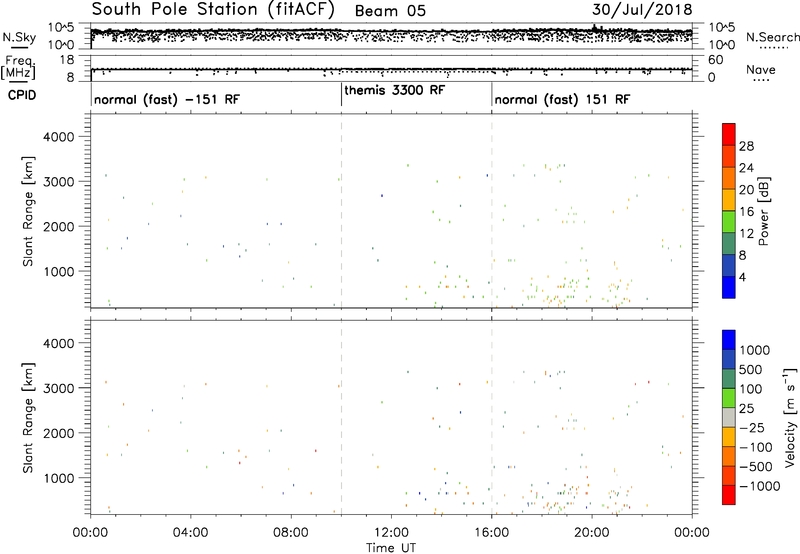800x554 pixels.
Task: Click the '60' Nave axis tick label
Action: 715,60
